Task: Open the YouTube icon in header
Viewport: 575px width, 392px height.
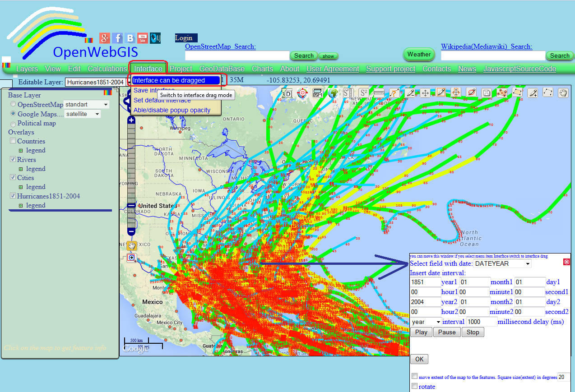Action: (143, 38)
